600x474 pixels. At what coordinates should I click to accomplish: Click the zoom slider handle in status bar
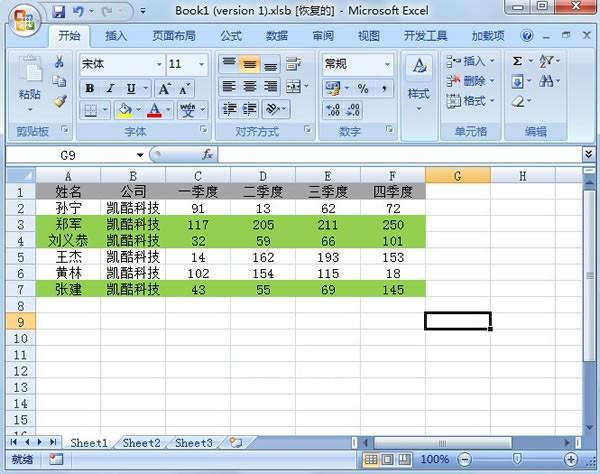[x=516, y=459]
